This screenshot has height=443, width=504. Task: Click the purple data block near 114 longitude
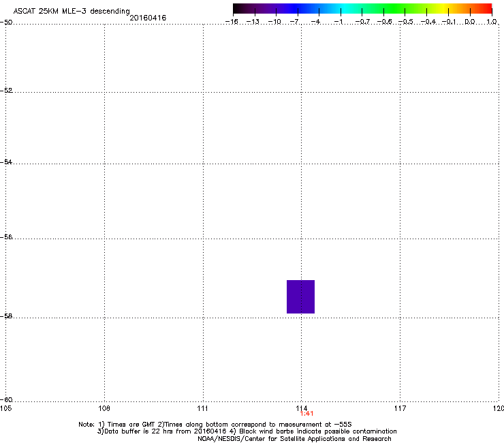tap(300, 296)
